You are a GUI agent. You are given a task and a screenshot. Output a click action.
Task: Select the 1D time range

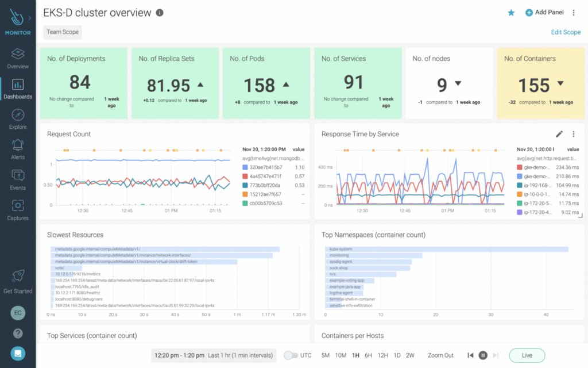(x=397, y=355)
